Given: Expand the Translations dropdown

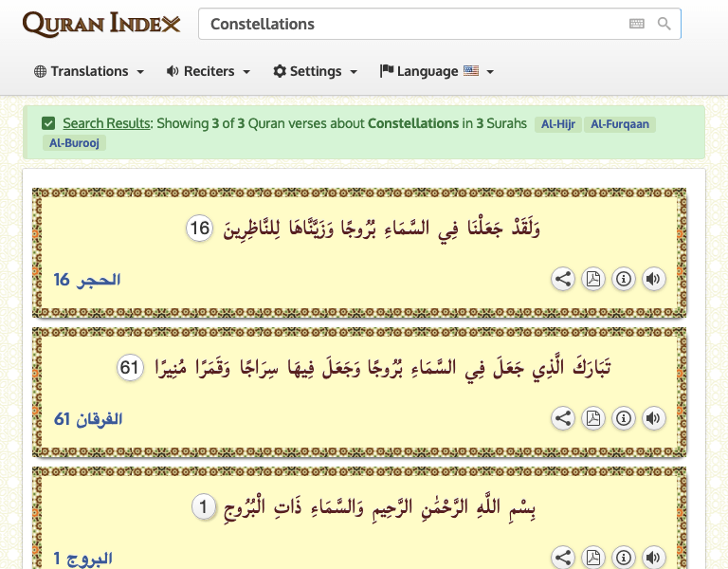Looking at the screenshot, I should pos(89,71).
